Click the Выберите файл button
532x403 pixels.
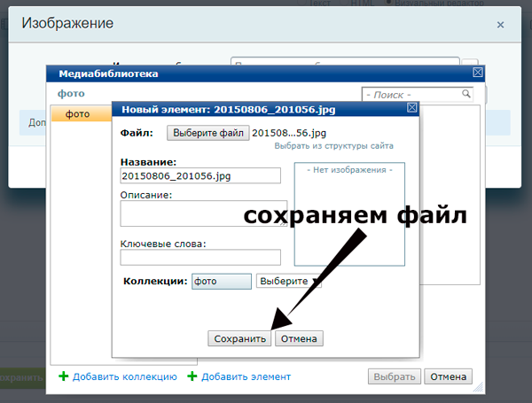click(x=208, y=133)
